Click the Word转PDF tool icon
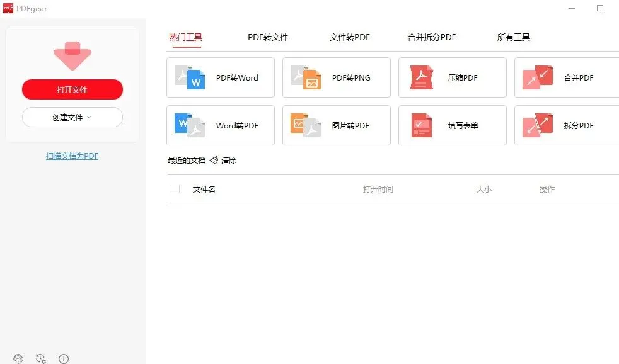Screen dimensions: 619x364 pyautogui.click(x=190, y=125)
